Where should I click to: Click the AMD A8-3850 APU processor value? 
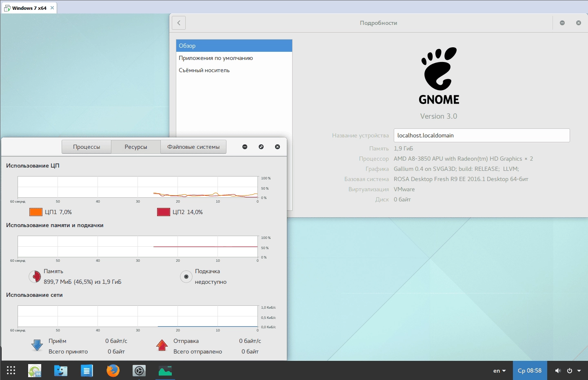tap(463, 159)
